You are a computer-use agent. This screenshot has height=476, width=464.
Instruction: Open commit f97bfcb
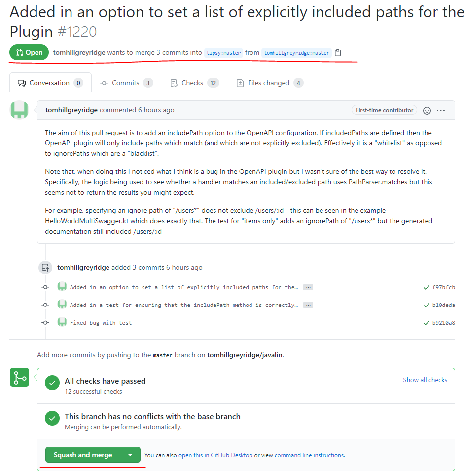pos(444,287)
